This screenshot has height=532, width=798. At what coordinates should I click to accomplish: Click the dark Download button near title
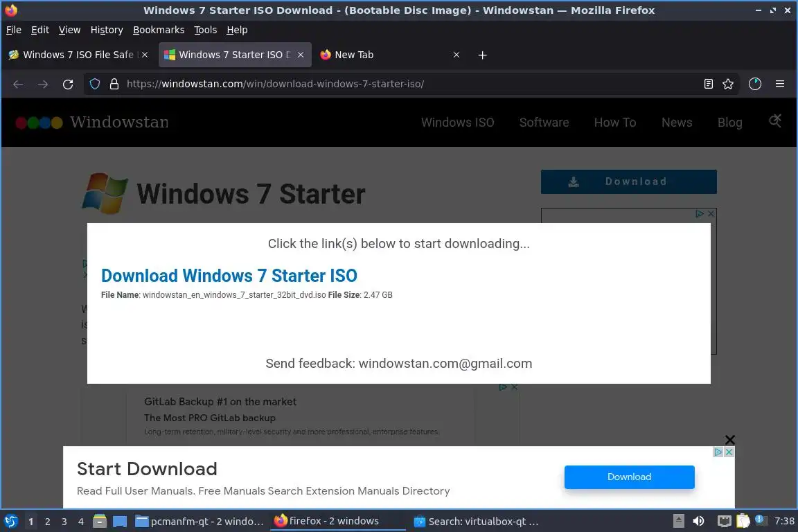pos(628,181)
